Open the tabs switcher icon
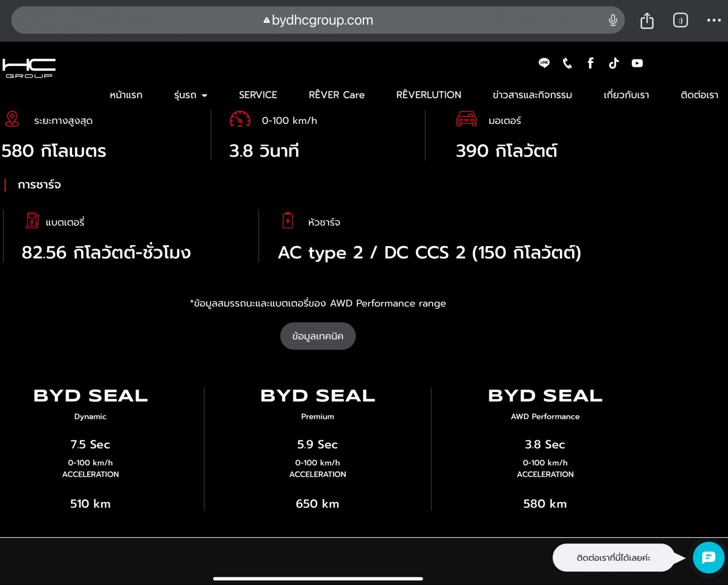The width and height of the screenshot is (728, 585). (x=680, y=20)
